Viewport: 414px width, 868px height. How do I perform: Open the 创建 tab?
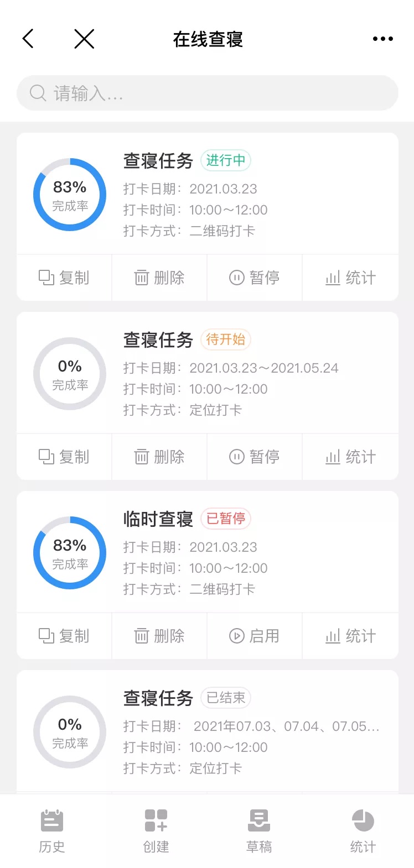point(156,830)
